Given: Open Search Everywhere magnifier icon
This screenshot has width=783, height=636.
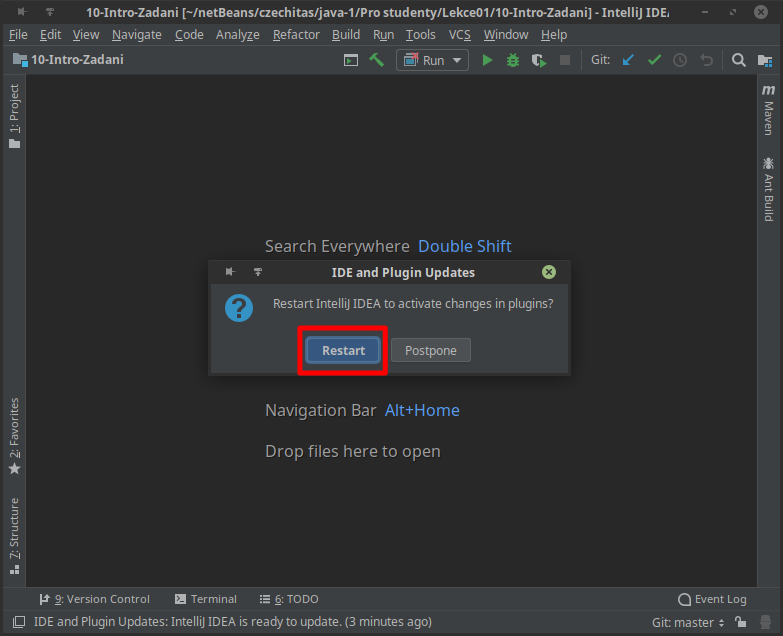Looking at the screenshot, I should (738, 60).
